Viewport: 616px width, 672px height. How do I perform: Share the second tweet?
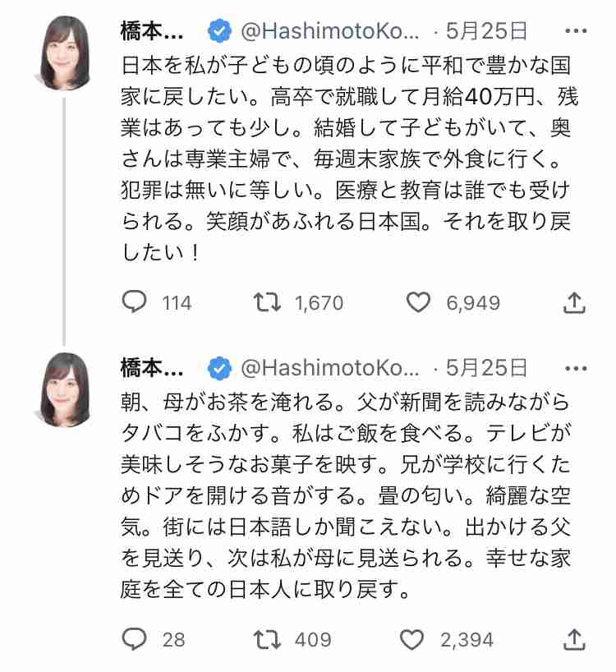(575, 638)
